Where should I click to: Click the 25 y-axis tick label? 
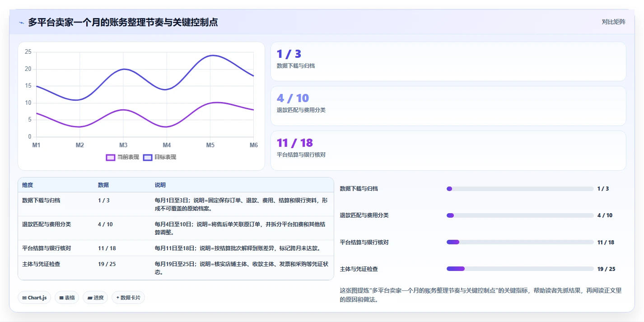pyautogui.click(x=28, y=52)
